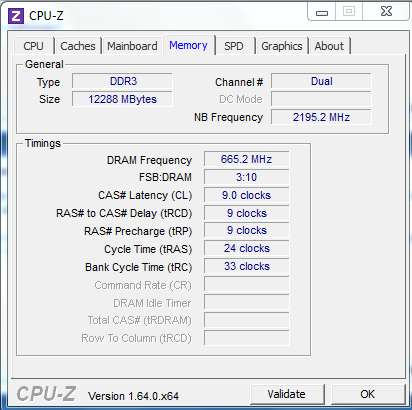Click the Channel # label

click(239, 82)
